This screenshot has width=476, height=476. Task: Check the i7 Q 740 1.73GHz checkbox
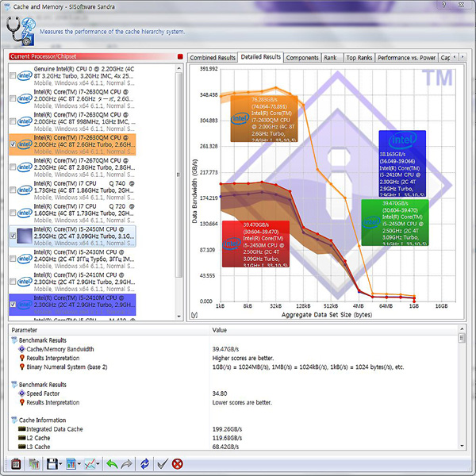(x=13, y=190)
